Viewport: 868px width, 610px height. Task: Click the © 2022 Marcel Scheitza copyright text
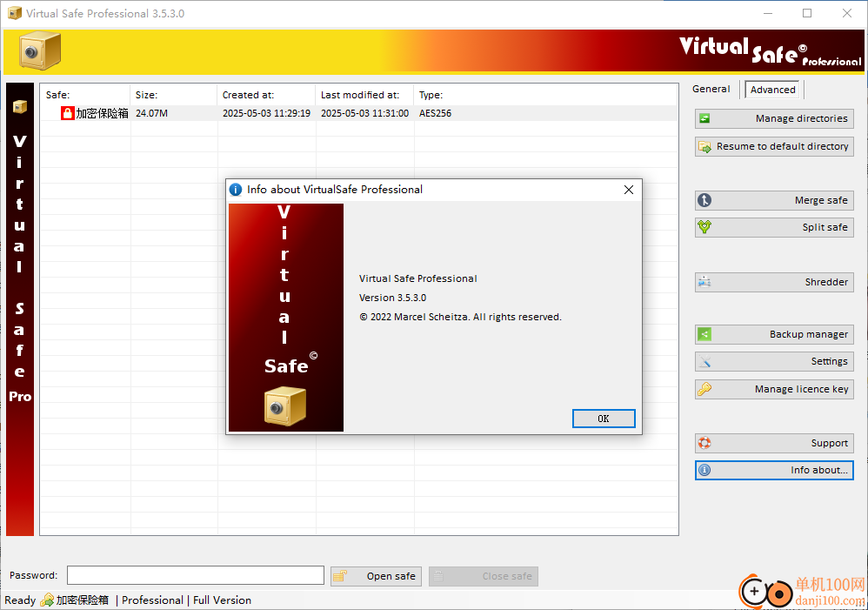click(x=461, y=317)
